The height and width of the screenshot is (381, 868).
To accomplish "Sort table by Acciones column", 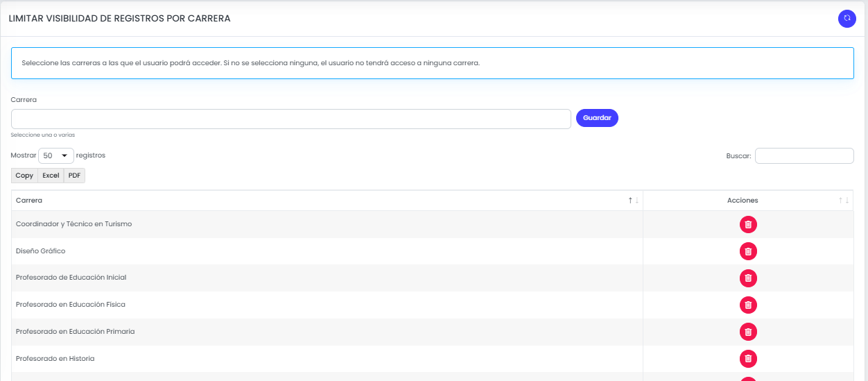I will point(748,201).
